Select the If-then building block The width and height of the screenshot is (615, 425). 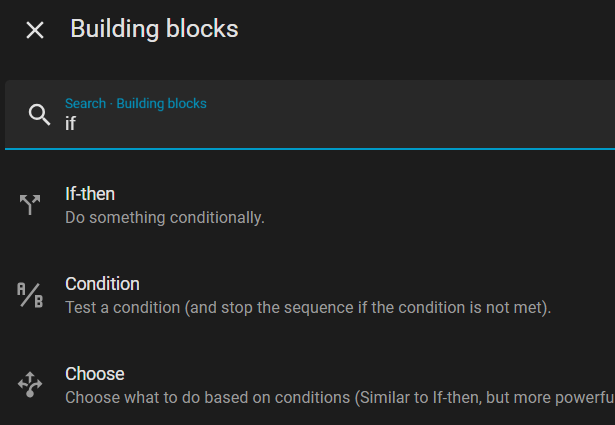[90, 194]
